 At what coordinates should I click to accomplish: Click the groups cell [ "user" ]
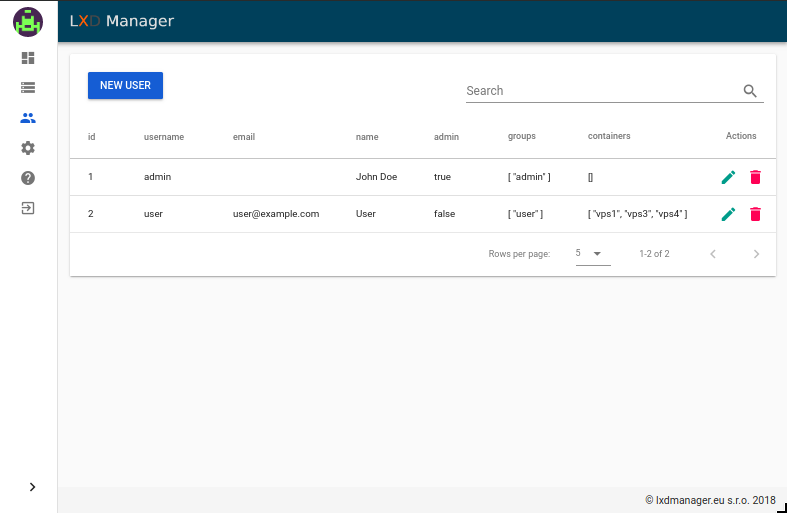[525, 214]
